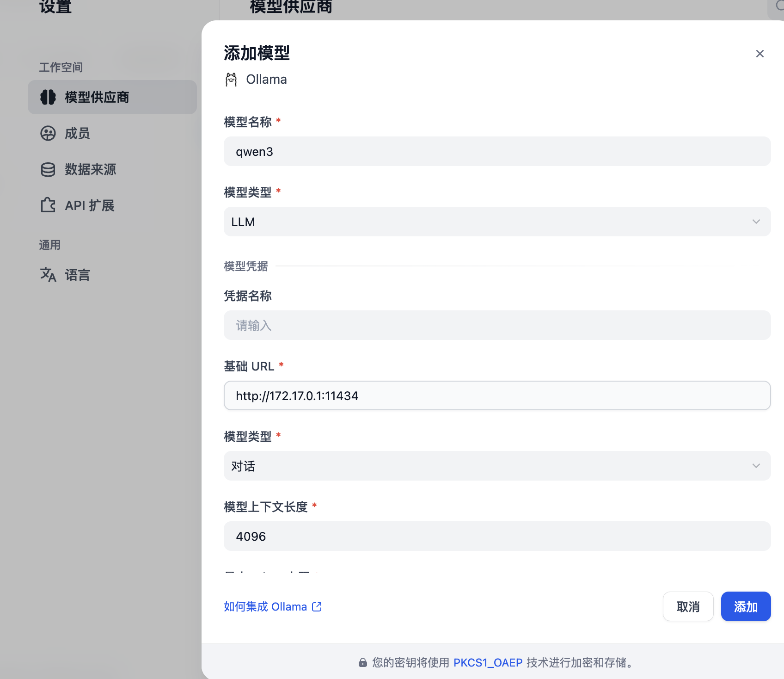This screenshot has height=679, width=784.
Task: Click the puzzle icon beside API 扩展
Action: click(48, 205)
